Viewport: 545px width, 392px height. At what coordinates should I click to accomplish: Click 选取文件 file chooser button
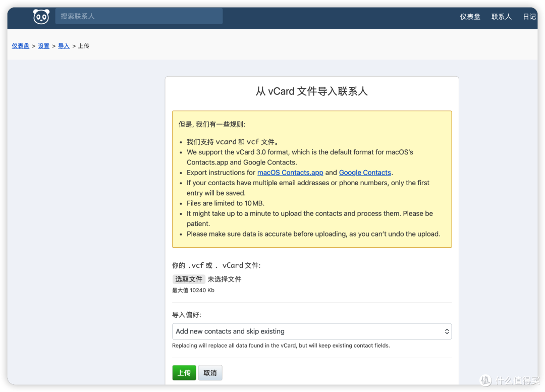tap(188, 279)
